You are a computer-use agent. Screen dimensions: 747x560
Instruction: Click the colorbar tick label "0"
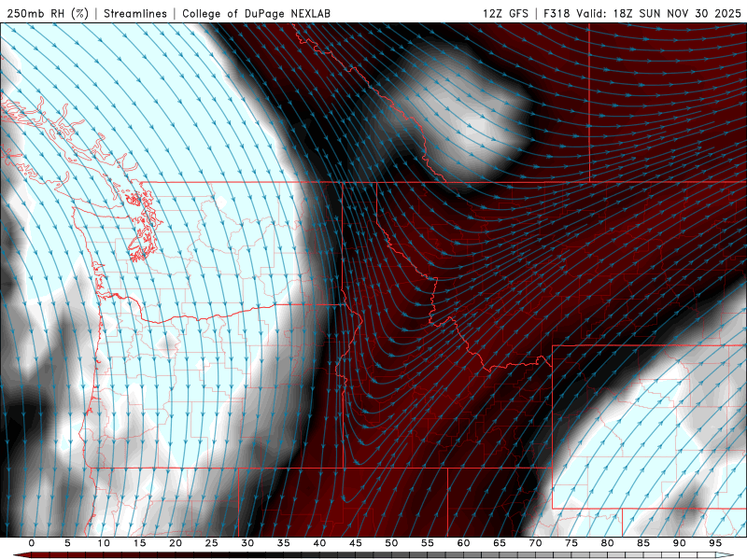point(32,543)
